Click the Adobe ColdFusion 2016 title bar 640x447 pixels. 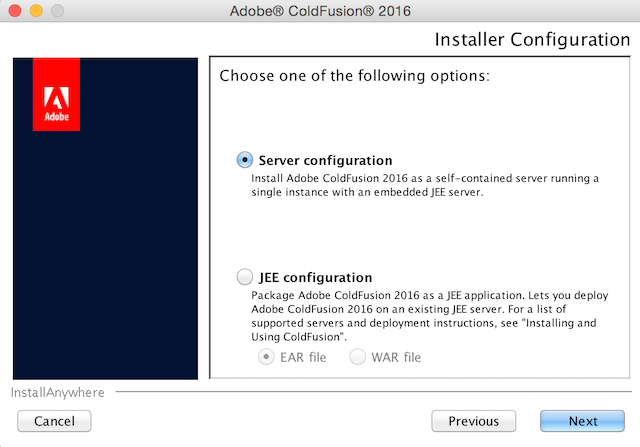click(320, 11)
